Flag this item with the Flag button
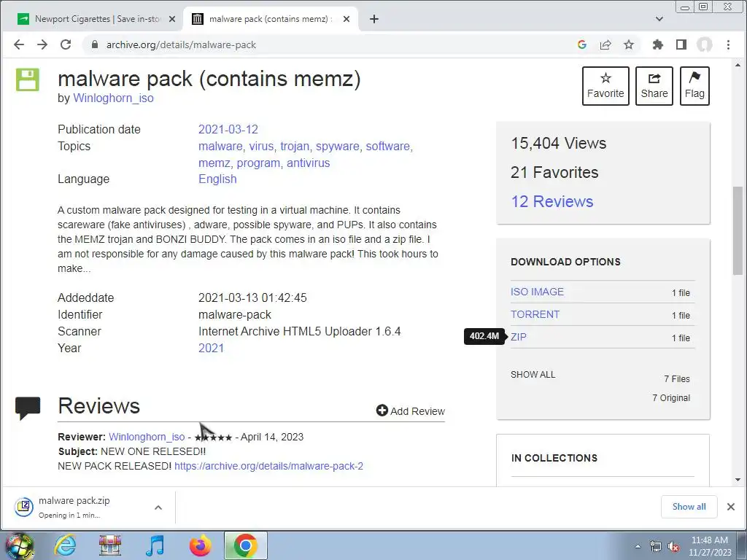 click(694, 86)
